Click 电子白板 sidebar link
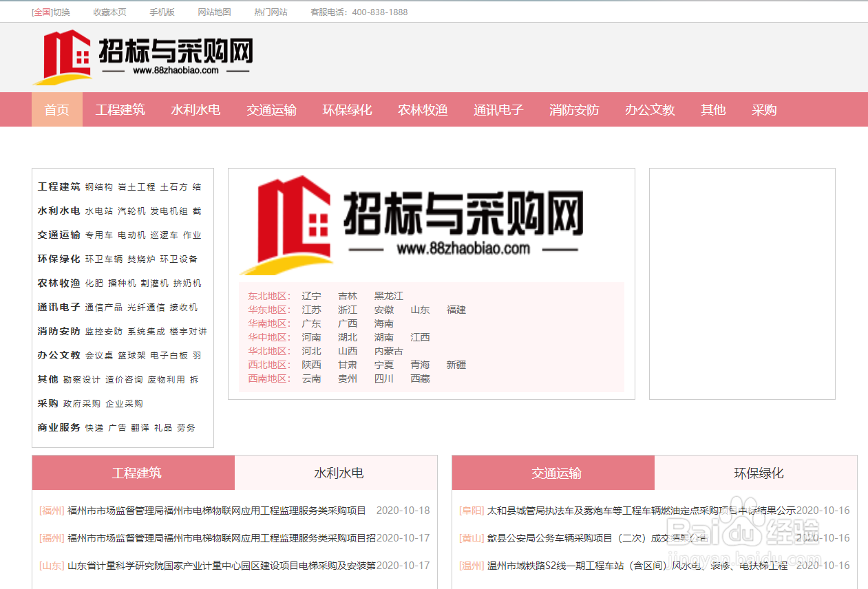This screenshot has height=589, width=868. (169, 356)
